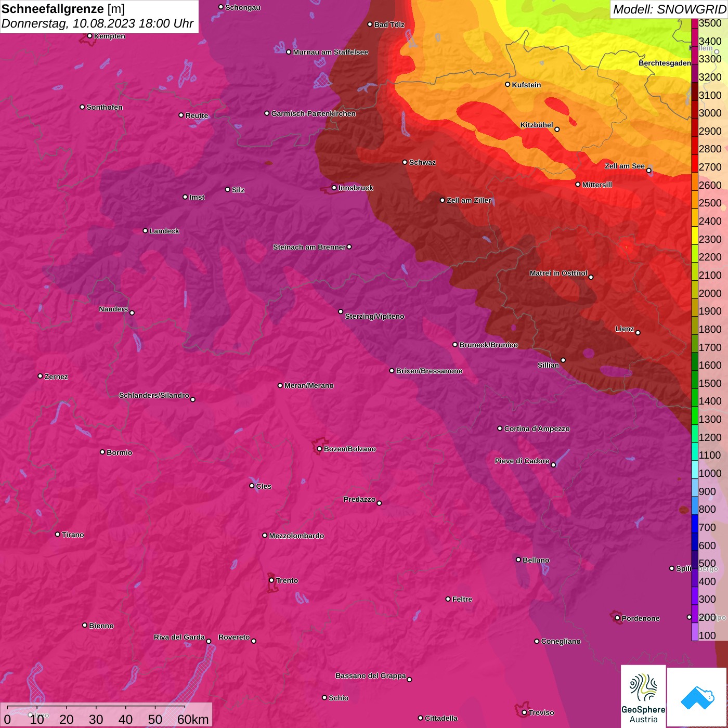
Task: Click the Bormio location dot
Action: [102, 452]
